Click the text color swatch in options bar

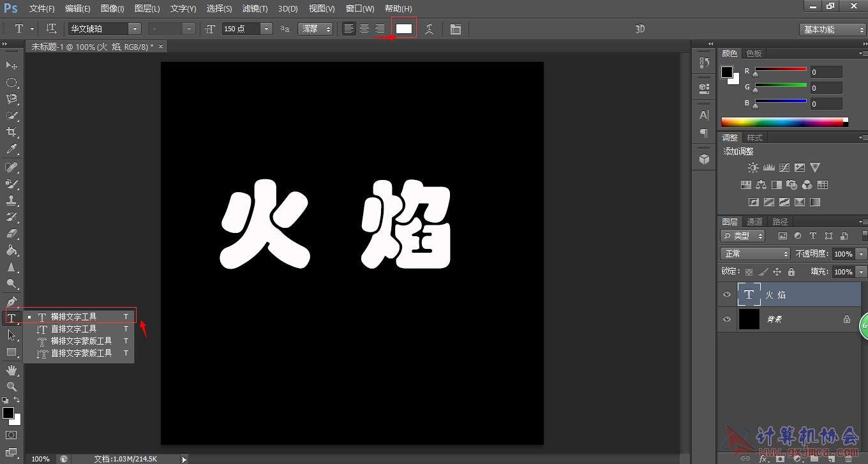point(404,29)
